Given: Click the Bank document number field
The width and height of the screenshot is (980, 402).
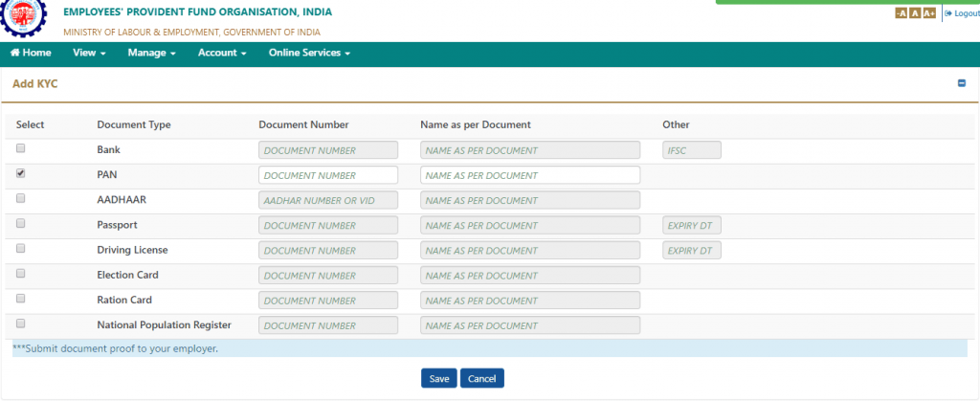Looking at the screenshot, I should pos(328,150).
